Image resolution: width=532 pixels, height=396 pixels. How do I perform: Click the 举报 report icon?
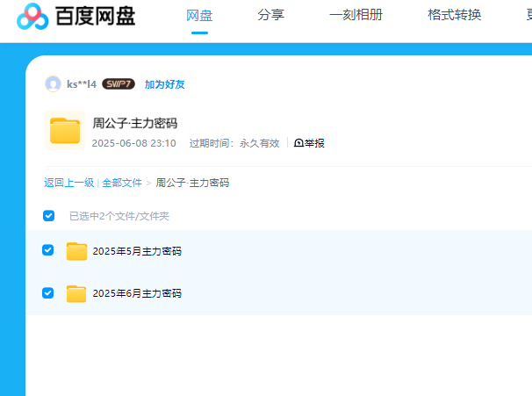click(299, 143)
